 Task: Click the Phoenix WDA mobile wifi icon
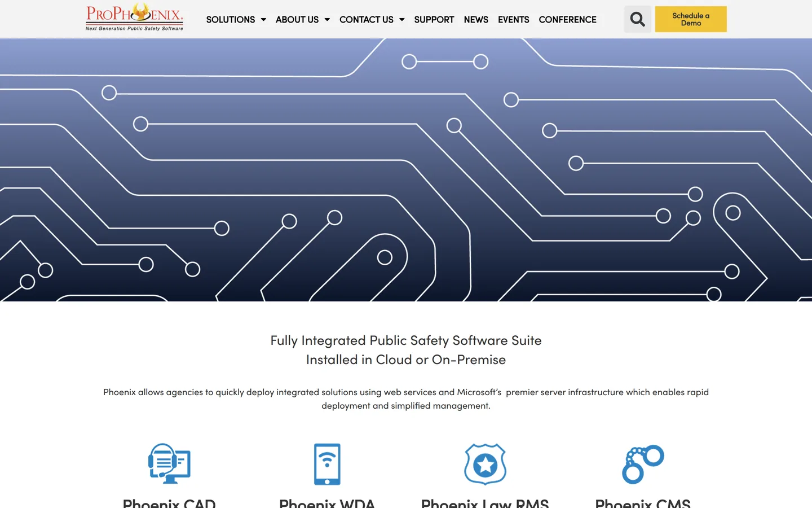(x=327, y=464)
